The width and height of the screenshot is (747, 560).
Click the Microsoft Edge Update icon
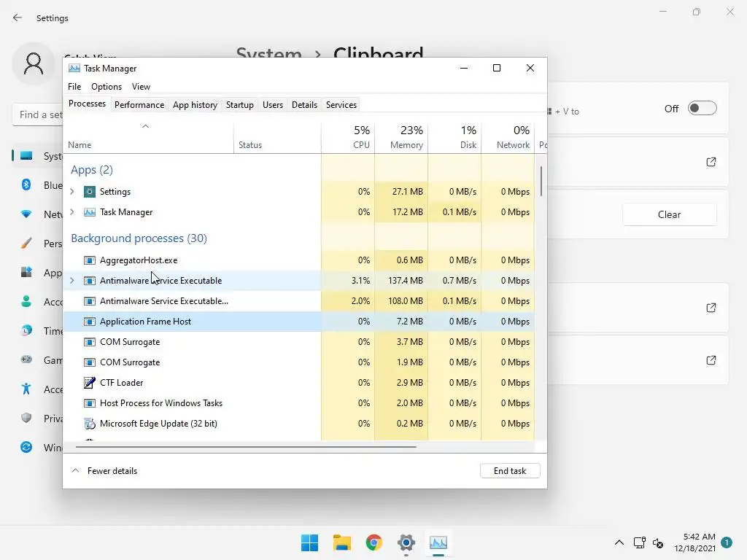pos(90,424)
